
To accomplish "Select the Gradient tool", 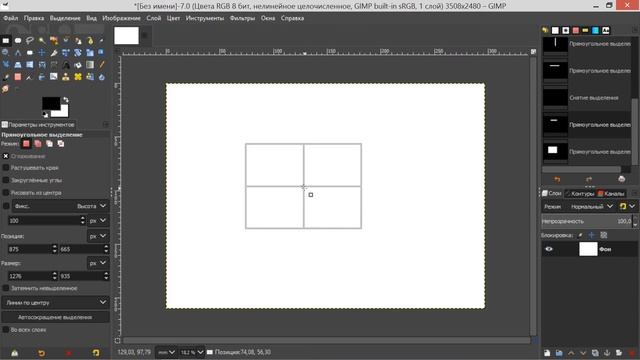I will (90, 65).
